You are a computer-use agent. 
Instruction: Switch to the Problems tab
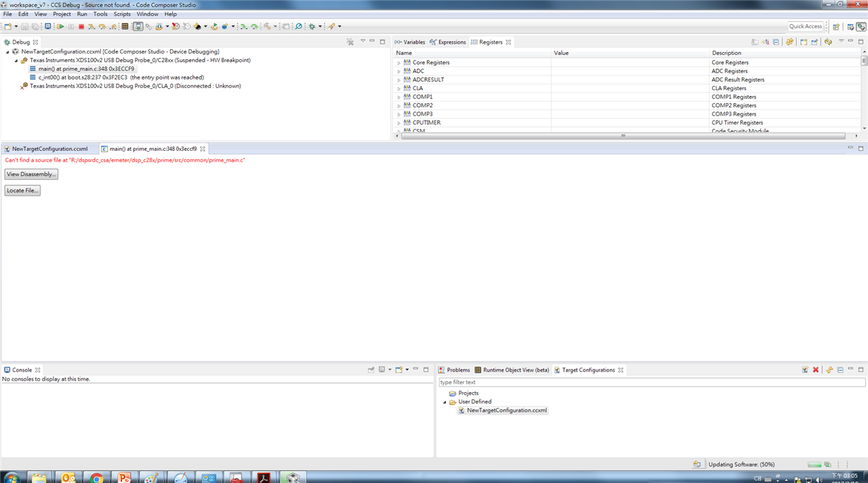point(454,369)
